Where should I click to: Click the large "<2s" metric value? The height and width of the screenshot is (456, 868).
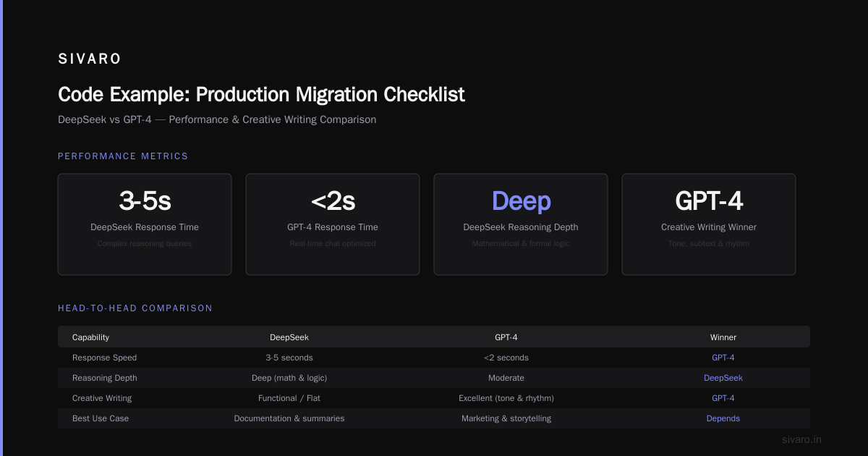333,200
